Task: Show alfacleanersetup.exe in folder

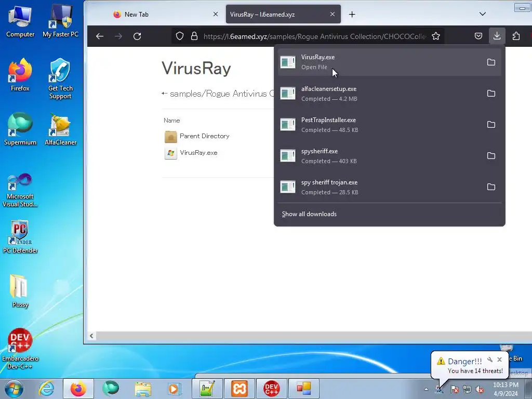Action: click(491, 94)
